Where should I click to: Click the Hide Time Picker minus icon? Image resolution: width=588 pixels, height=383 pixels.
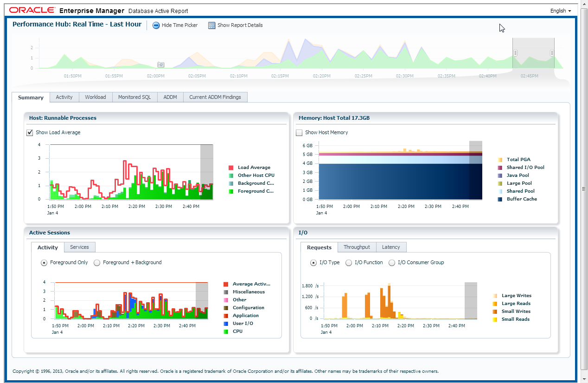click(x=156, y=26)
